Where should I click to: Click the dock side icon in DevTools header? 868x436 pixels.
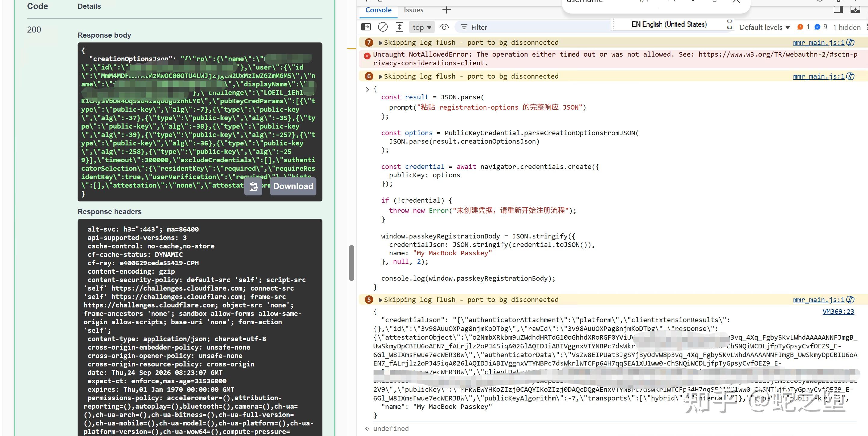(x=838, y=9)
